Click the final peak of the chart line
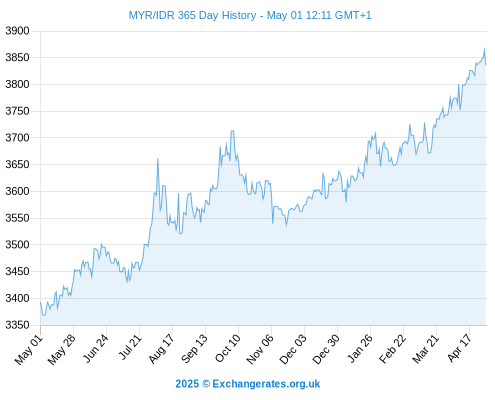Viewport: 495px width, 400px height. pos(485,49)
